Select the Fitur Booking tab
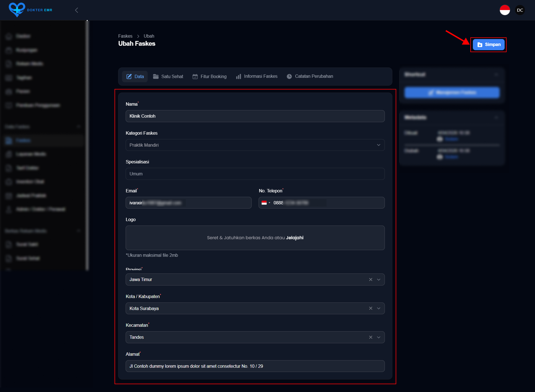 point(210,76)
